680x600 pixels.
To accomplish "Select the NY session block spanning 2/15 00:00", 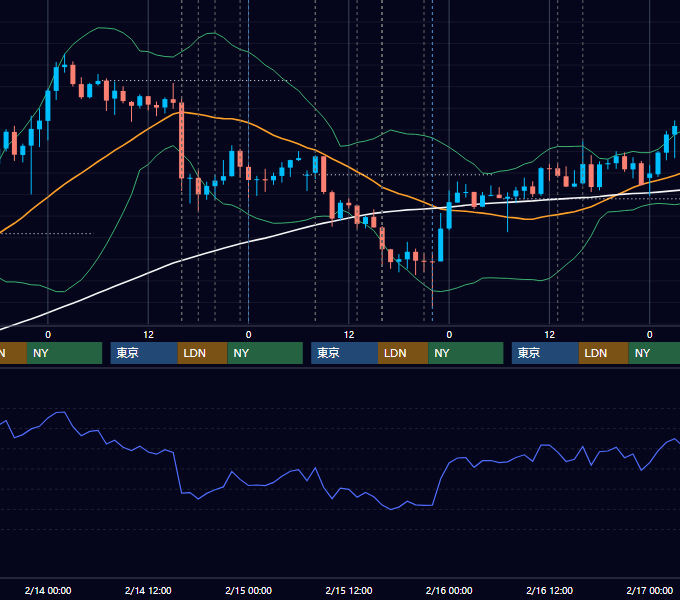I will [x=265, y=353].
